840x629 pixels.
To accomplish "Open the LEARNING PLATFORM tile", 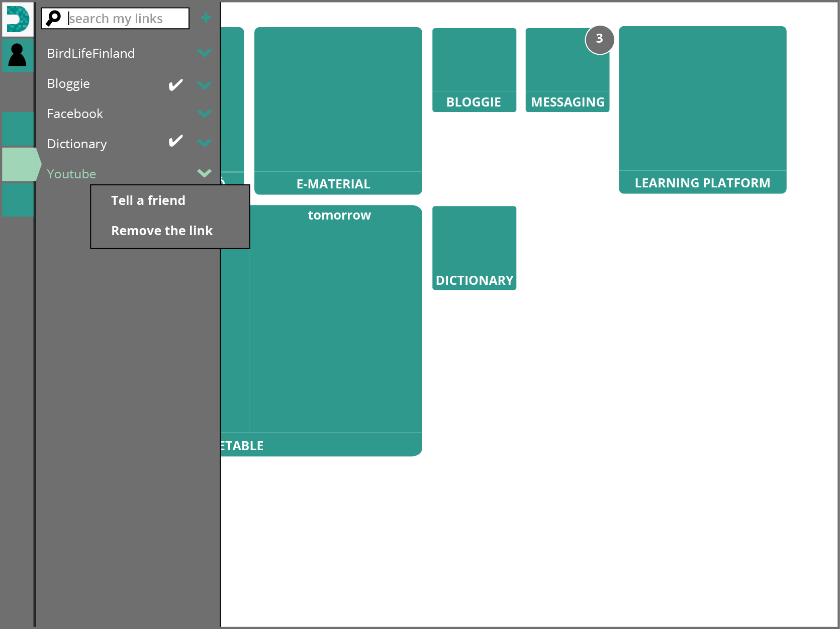I will [702, 110].
